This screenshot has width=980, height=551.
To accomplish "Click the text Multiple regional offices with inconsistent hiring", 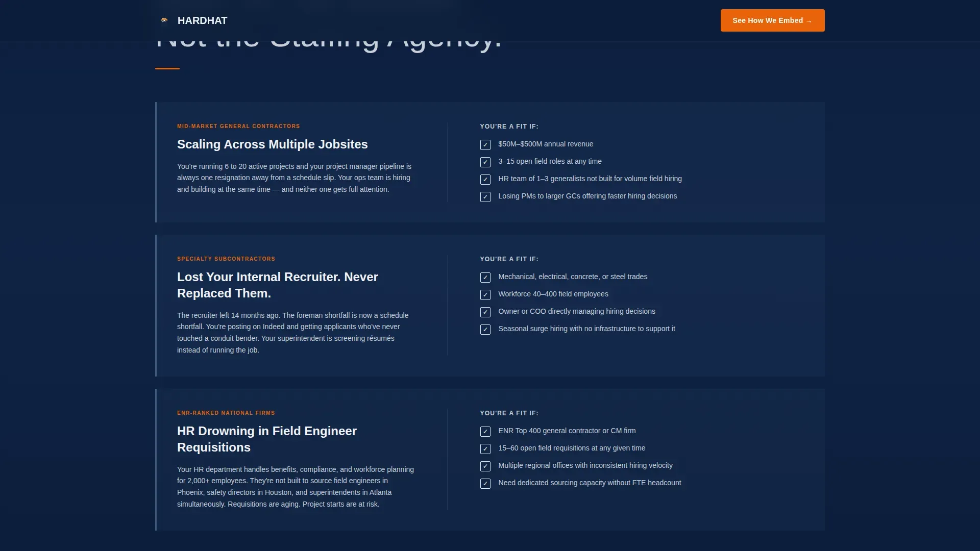I will tap(585, 465).
